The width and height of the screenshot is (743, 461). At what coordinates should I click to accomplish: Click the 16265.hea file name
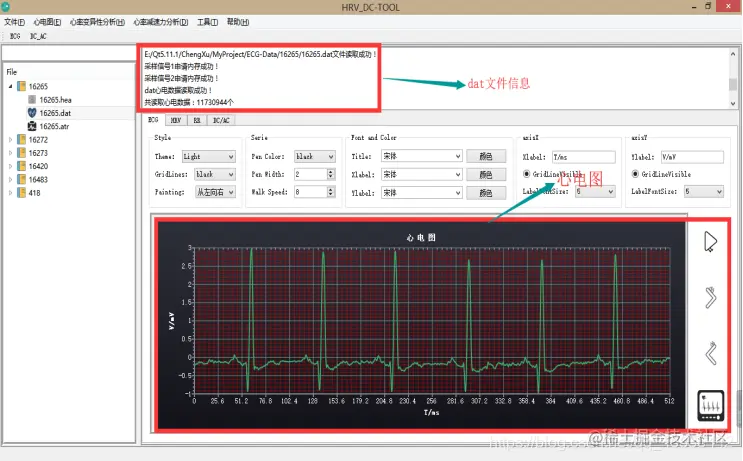pos(55,99)
